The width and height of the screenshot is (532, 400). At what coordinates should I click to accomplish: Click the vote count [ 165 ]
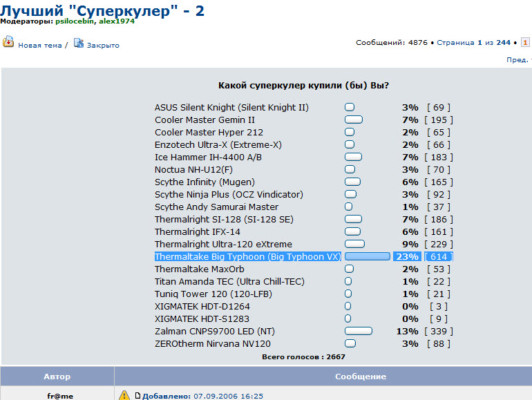439,182
